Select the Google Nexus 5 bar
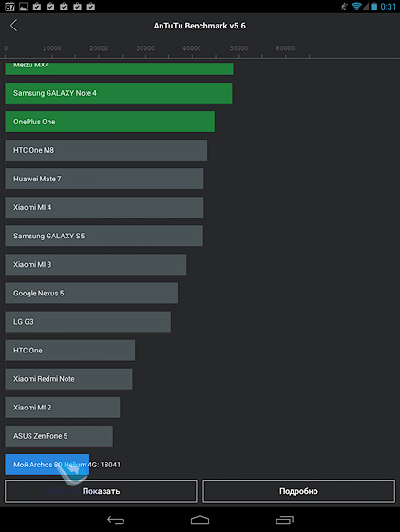The width and height of the screenshot is (400, 532). pos(91,293)
